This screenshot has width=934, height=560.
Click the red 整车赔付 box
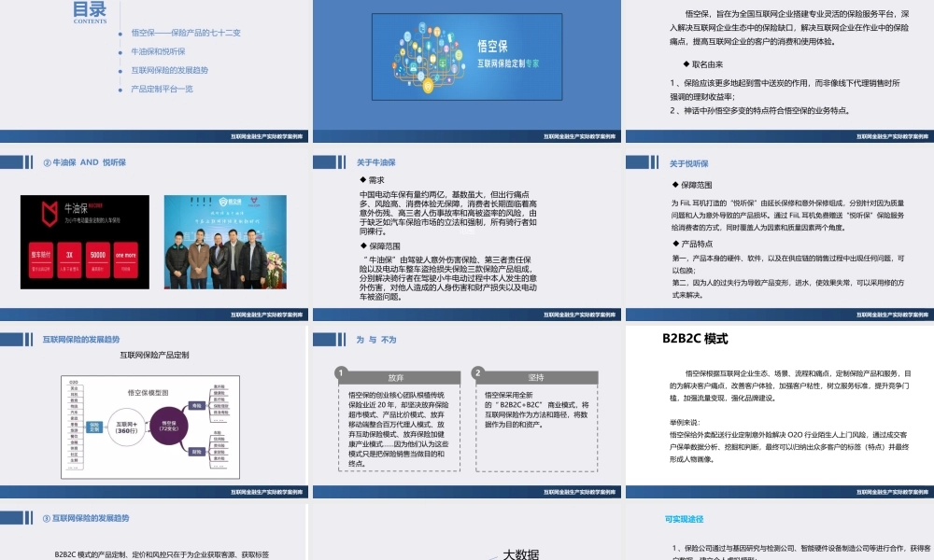coord(40,259)
